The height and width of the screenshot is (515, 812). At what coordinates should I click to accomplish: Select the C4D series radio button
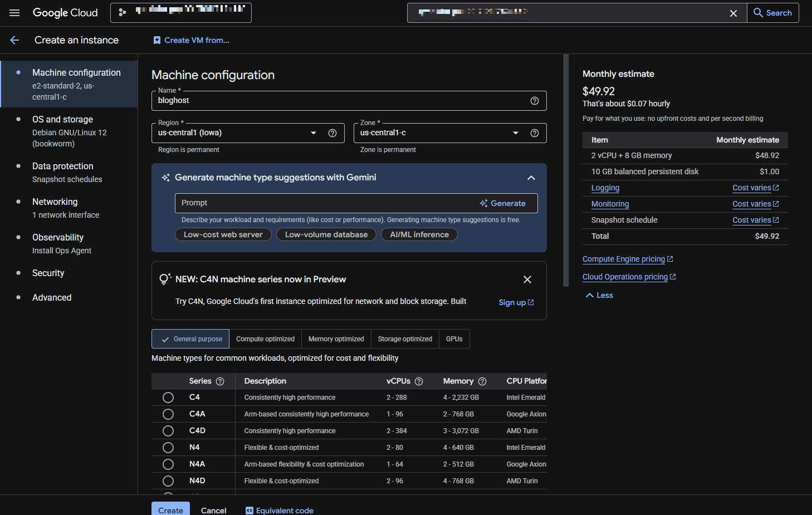click(x=168, y=431)
